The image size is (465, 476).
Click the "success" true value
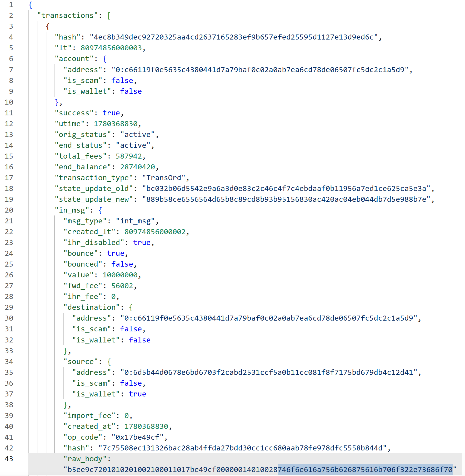[111, 113]
